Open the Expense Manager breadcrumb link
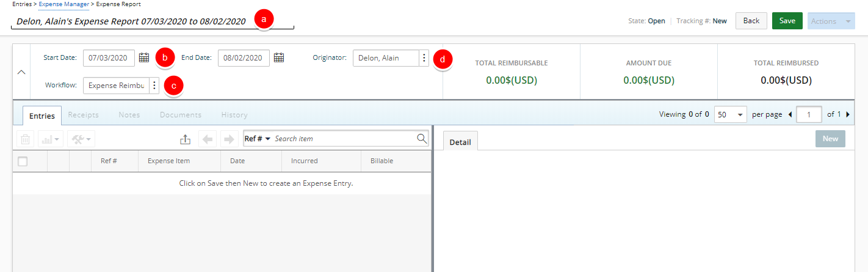Viewport: 868px width, 272px height. click(x=63, y=4)
